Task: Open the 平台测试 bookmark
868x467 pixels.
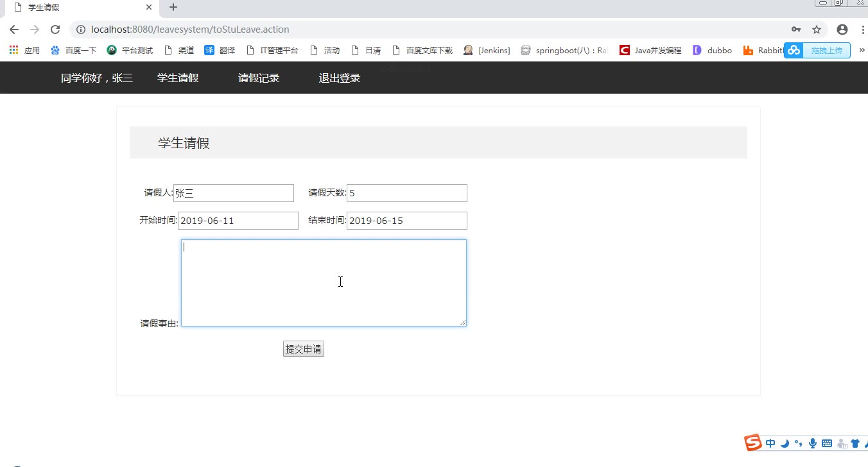Action: (130, 50)
